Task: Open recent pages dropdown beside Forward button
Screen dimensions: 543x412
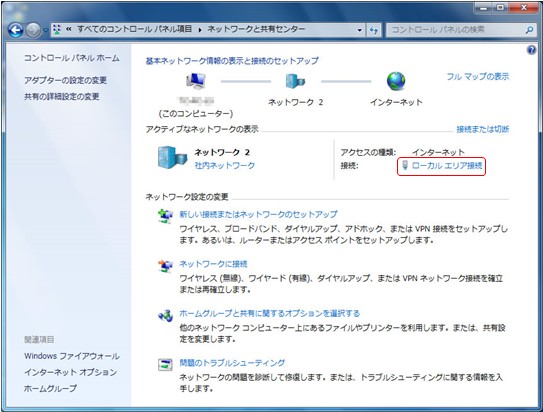Action: click(x=46, y=30)
